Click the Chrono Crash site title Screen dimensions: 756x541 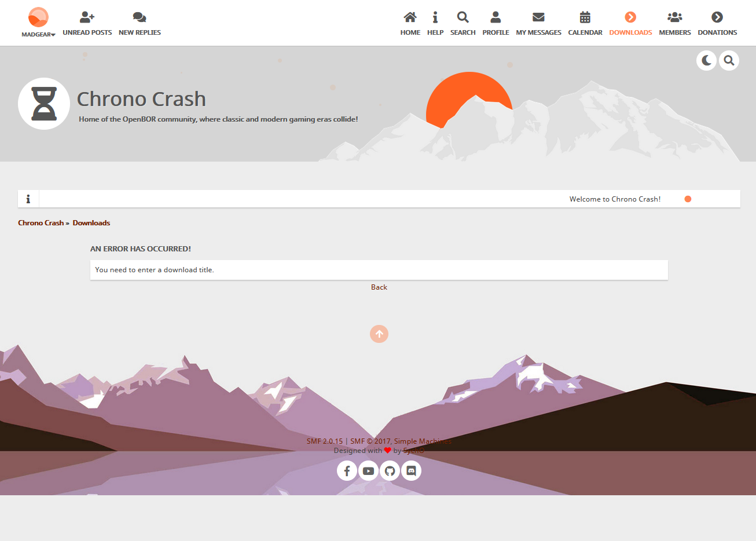coord(141,99)
